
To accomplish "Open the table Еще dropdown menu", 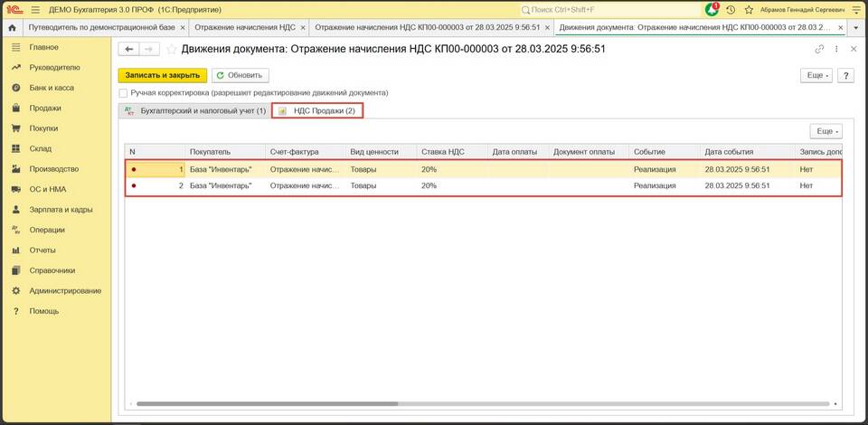I will coord(826,131).
